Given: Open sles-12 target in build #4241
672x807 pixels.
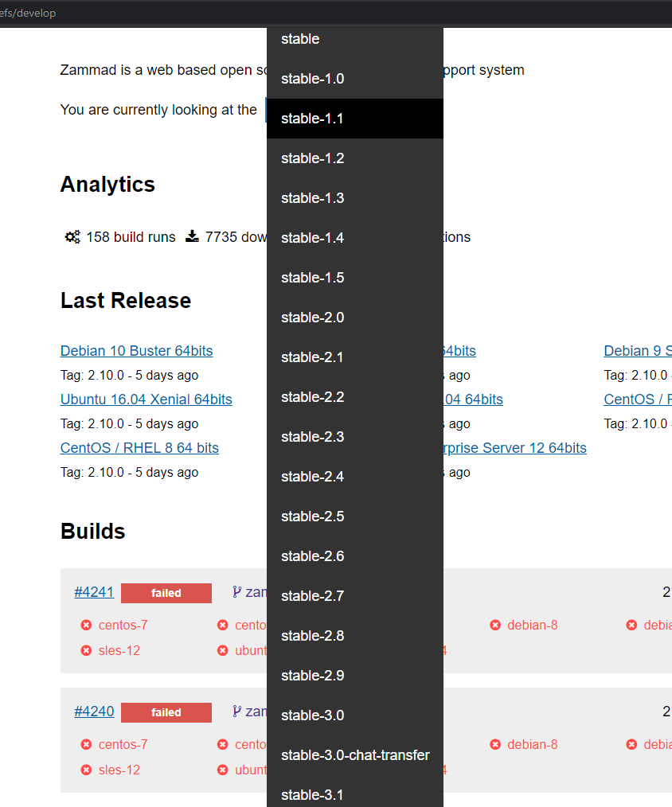Looking at the screenshot, I should [x=119, y=650].
